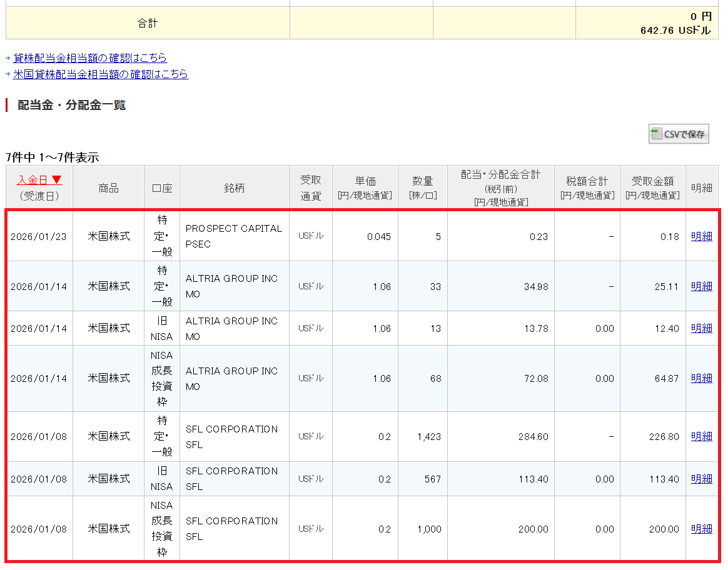Click the 受取金額 column header
This screenshot has width=728, height=570.
coord(652,187)
